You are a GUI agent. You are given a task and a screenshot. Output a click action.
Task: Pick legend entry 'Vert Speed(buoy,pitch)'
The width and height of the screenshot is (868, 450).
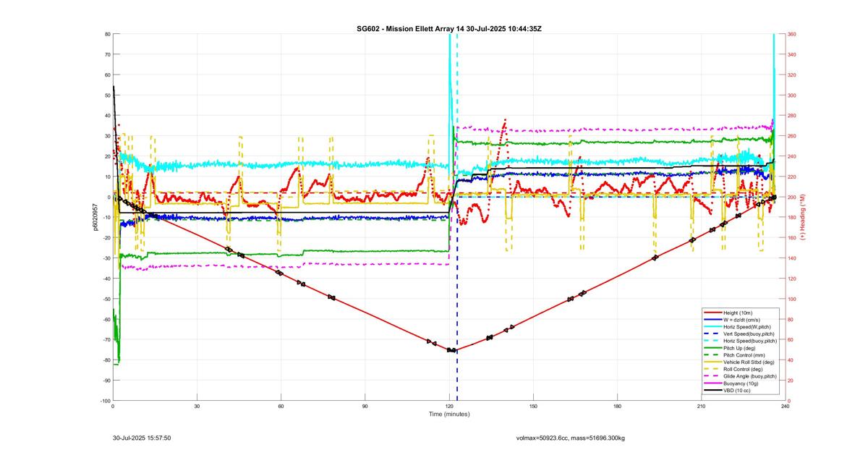tap(749, 333)
